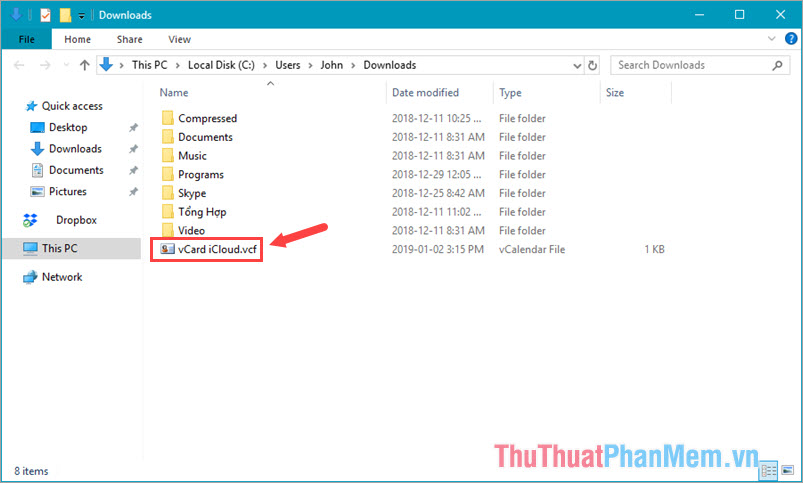This screenshot has height=483, width=803.
Task: Select Pictures in the navigation pane
Action: 68,192
